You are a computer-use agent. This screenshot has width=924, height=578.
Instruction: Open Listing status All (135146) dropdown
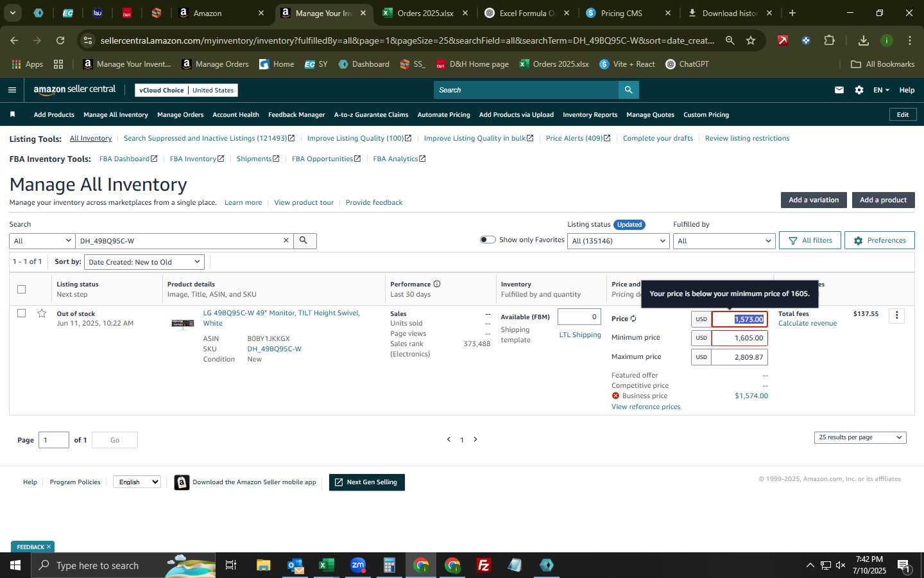pyautogui.click(x=619, y=241)
